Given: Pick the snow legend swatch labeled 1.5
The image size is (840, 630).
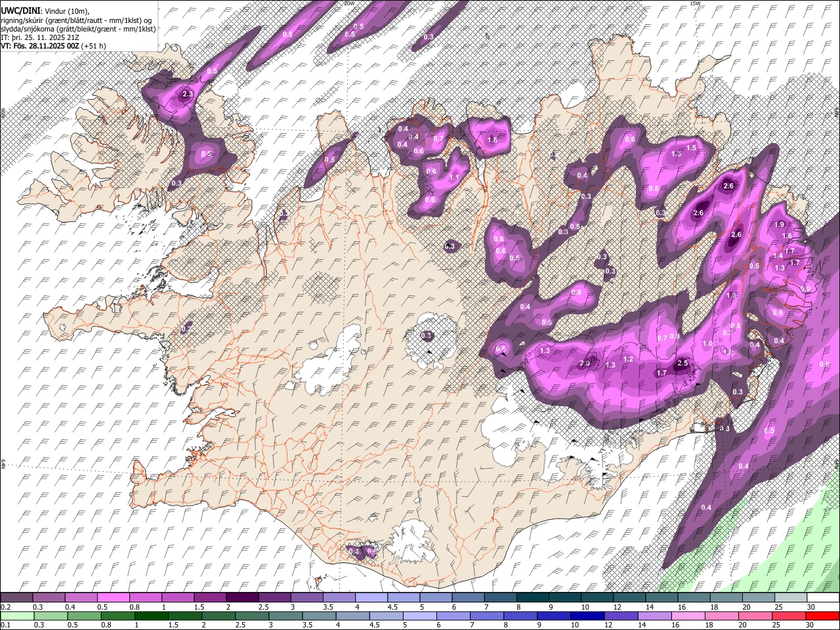Looking at the screenshot, I should (x=209, y=598).
